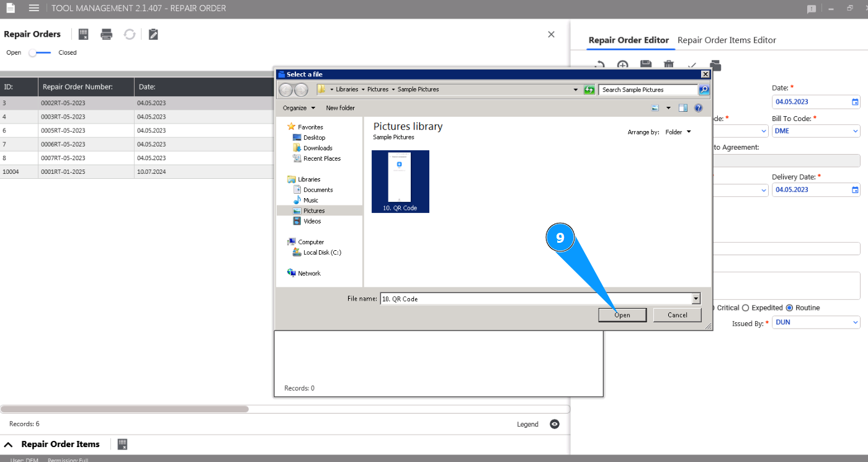This screenshot has width=868, height=462.
Task: Open the hamburger main menu
Action: tap(34, 8)
